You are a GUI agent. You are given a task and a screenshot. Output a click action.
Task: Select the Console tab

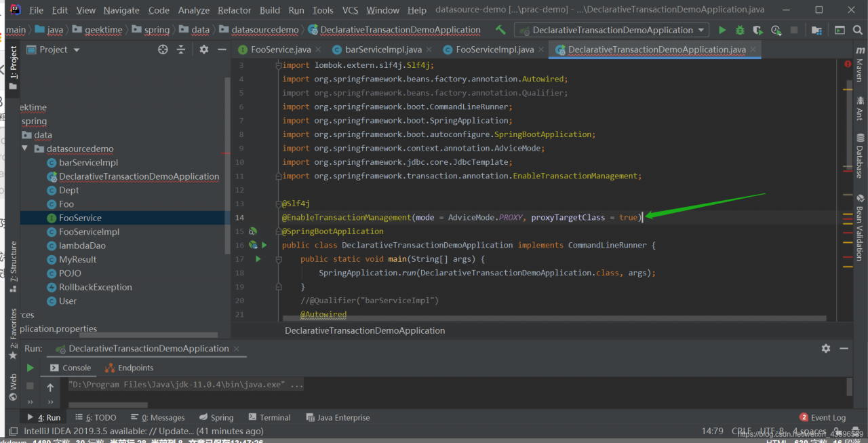[70, 368]
